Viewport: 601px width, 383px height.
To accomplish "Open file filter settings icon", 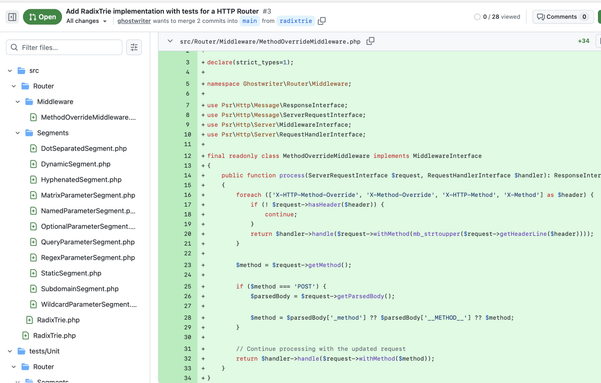I will 134,48.
